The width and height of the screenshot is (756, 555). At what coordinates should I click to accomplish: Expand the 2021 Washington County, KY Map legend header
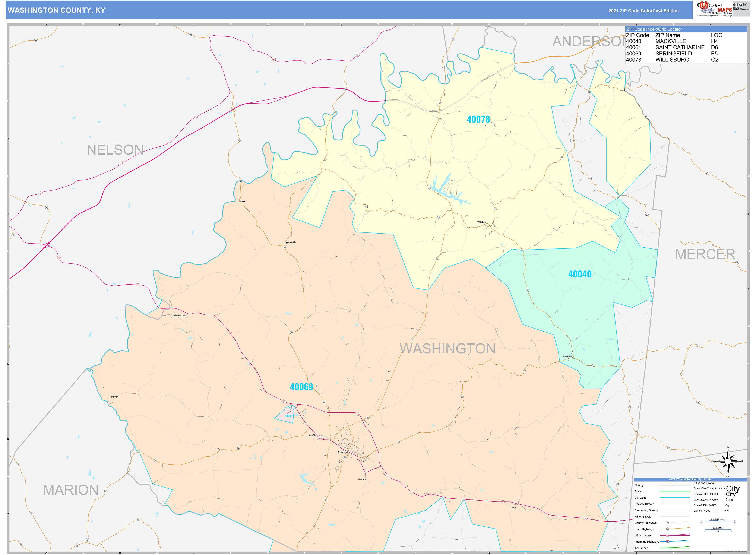point(691,479)
